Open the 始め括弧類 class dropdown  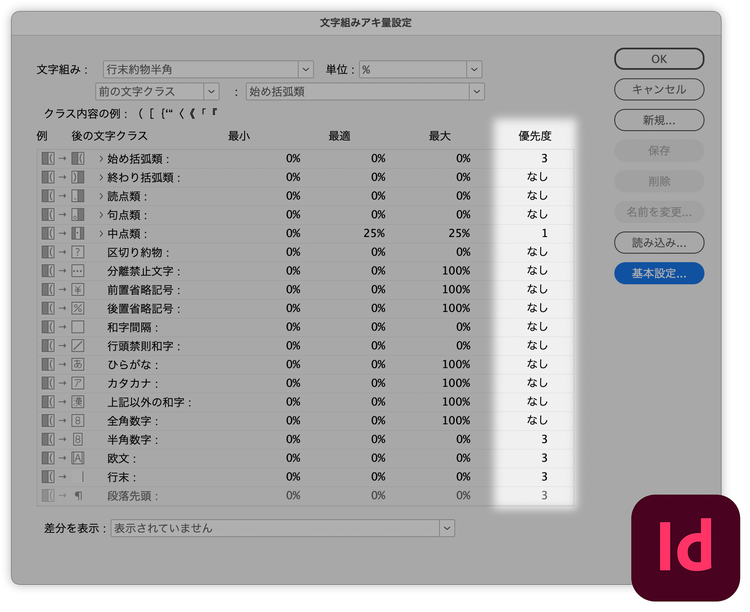pyautogui.click(x=365, y=91)
